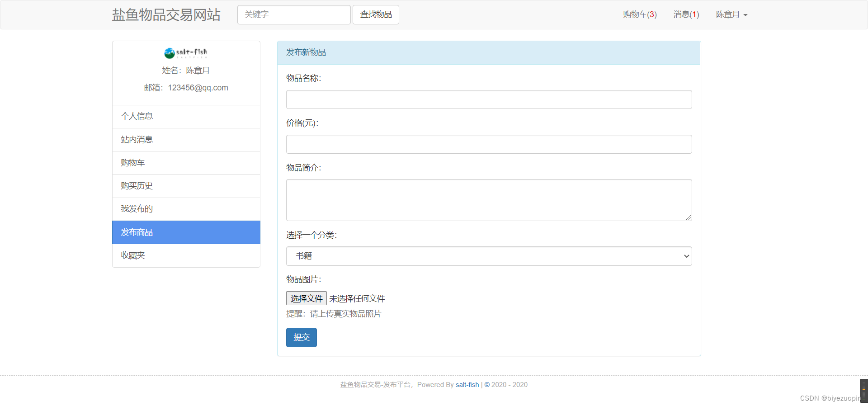Expand the 书籍 category select box

pos(489,256)
